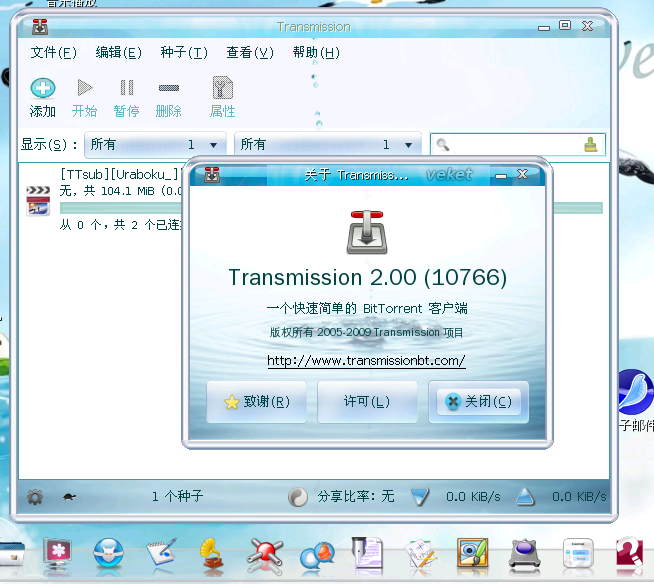Open the transmissionbt.com website link

tap(366, 360)
